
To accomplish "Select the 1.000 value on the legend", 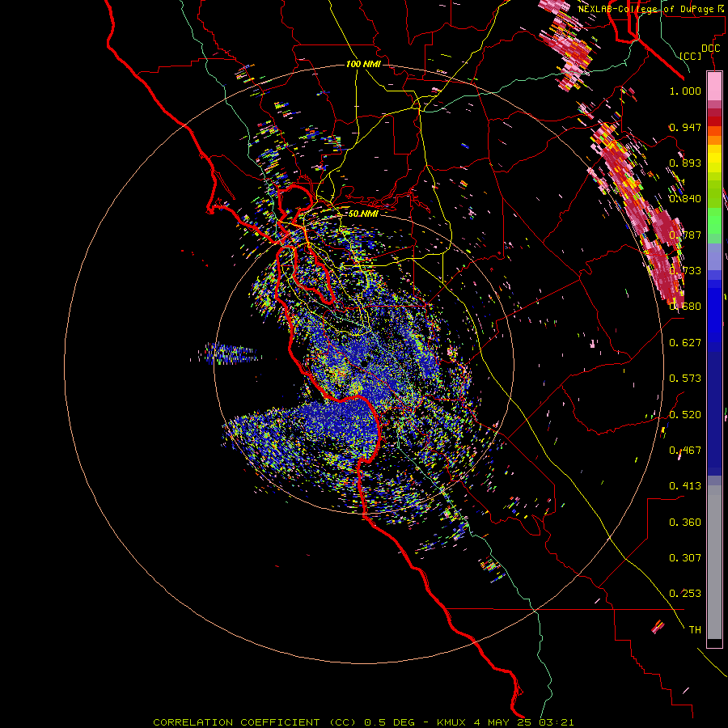I will click(685, 91).
